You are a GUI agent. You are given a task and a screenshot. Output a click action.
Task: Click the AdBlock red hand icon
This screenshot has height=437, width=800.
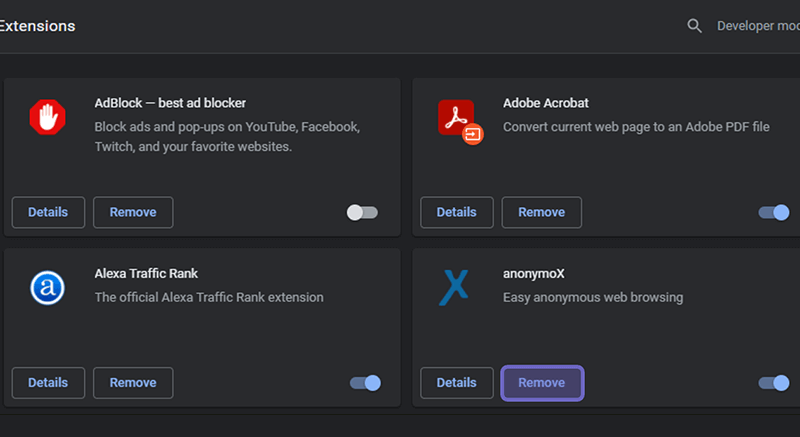[x=47, y=117]
